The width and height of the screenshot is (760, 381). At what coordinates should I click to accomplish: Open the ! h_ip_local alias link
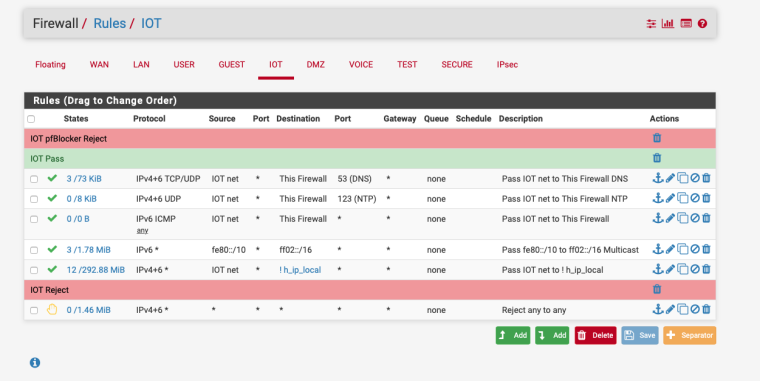(300, 270)
